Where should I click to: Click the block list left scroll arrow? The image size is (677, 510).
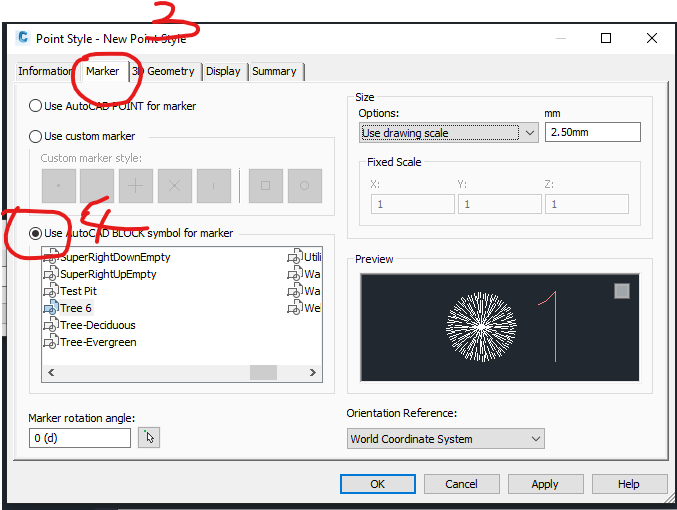51,372
